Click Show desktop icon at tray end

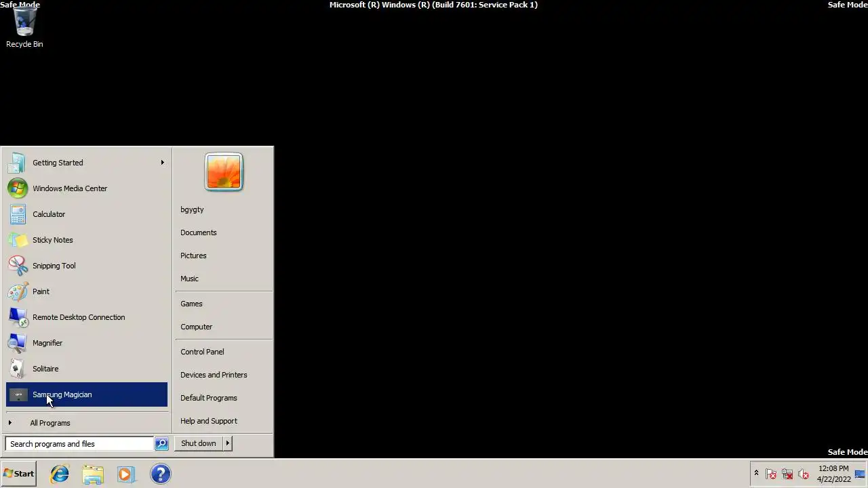click(860, 474)
